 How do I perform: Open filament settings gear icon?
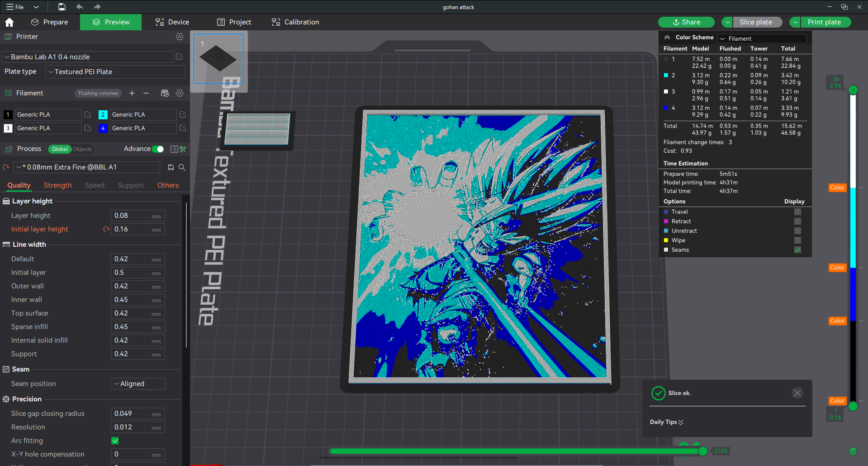(180, 93)
